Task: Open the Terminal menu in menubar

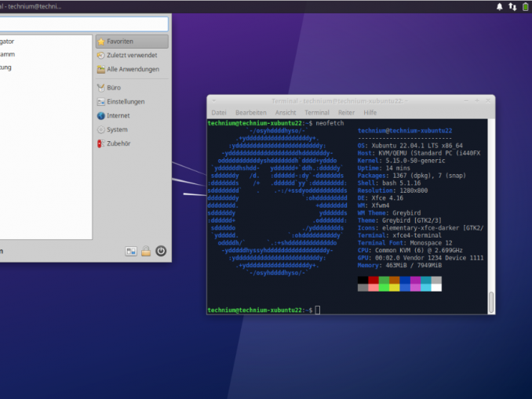Action: (317, 113)
